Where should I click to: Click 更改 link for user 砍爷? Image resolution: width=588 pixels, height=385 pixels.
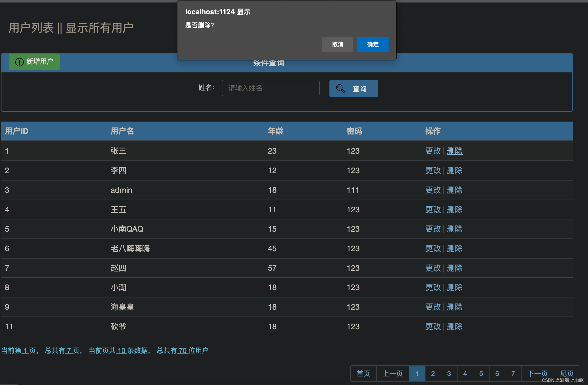pos(433,326)
